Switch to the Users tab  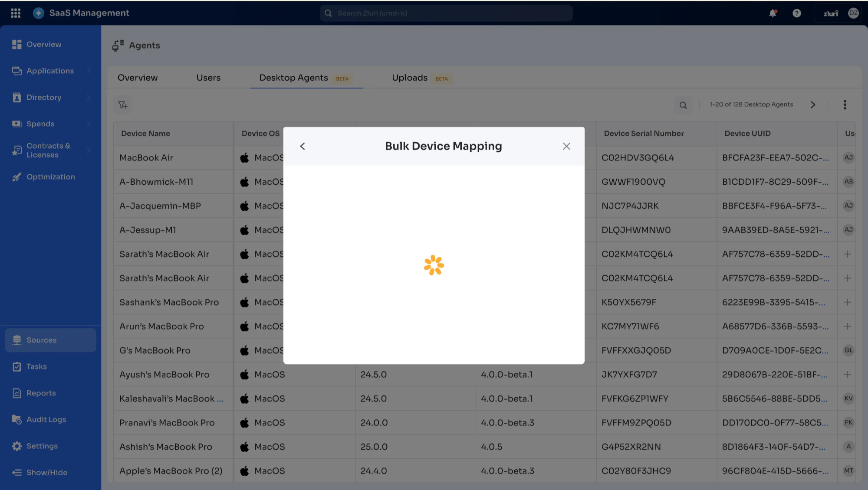[208, 78]
